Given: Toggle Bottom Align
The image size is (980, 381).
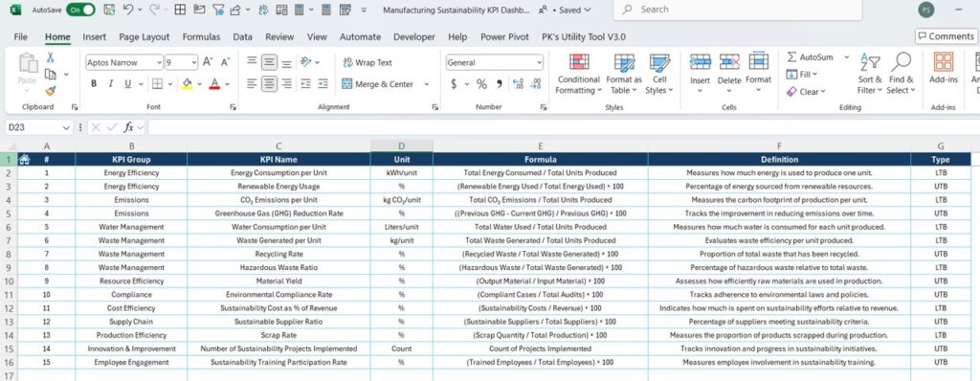Looking at the screenshot, I should (286, 62).
